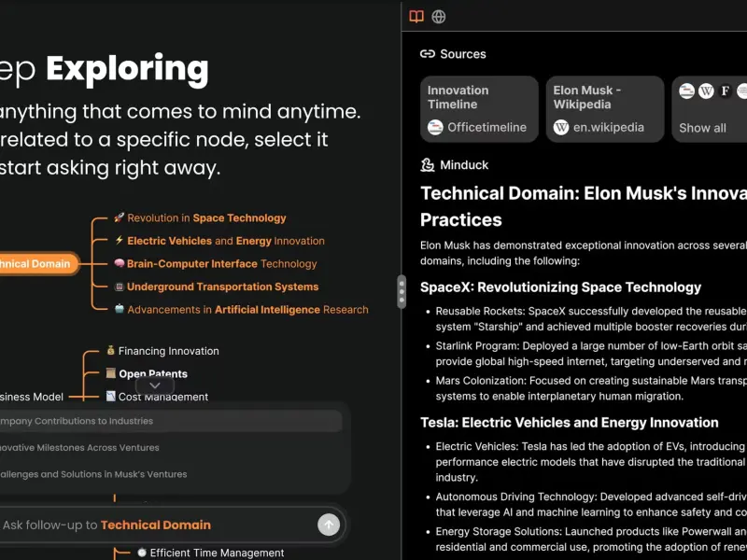Focus the Ask follow-up input field

click(157, 525)
